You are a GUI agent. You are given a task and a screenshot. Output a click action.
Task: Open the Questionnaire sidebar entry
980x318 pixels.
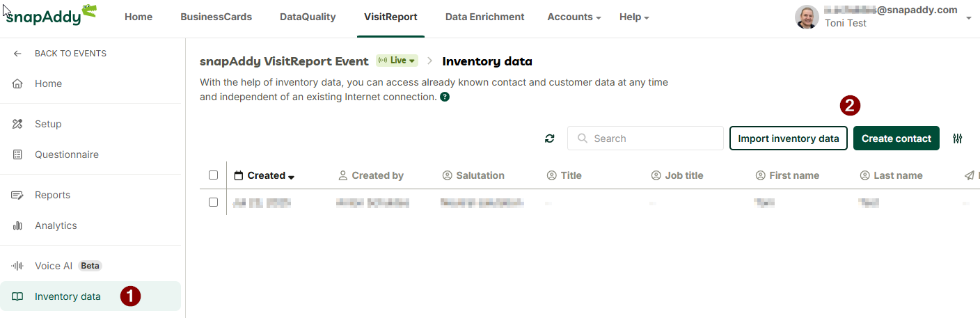[90, 154]
